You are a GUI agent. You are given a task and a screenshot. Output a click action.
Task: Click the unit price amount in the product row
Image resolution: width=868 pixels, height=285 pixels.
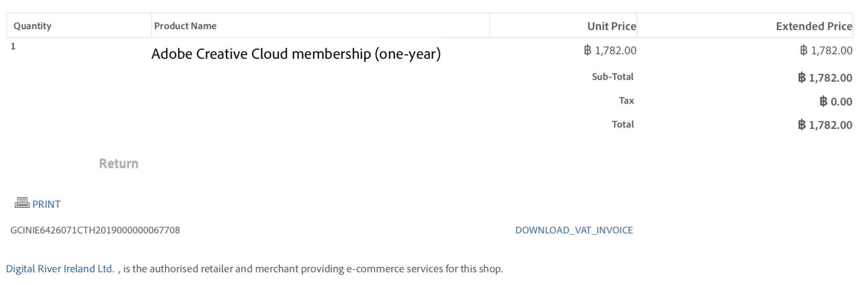[x=610, y=51]
